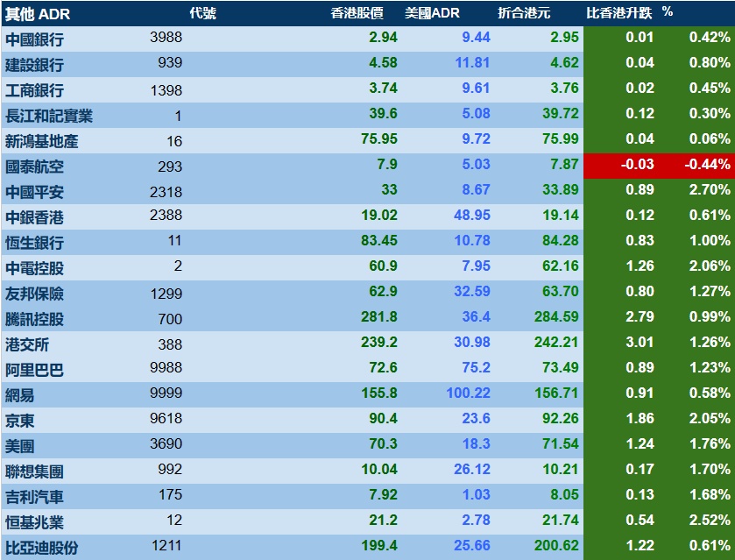735x560 pixels.
Task: Click the 84.28 converted price for 恒生銀行
Action: click(x=560, y=241)
